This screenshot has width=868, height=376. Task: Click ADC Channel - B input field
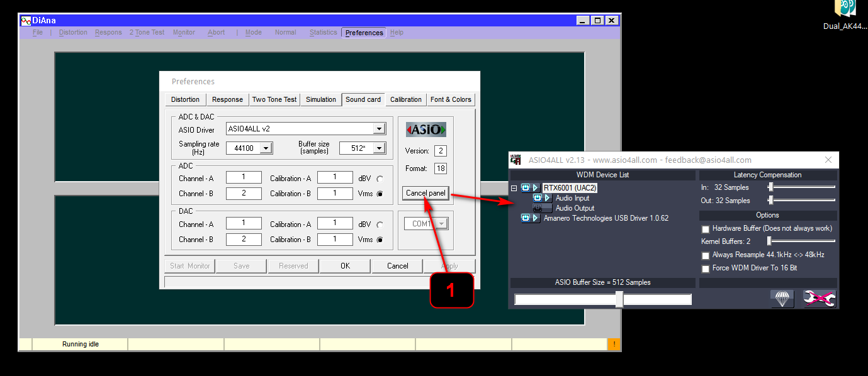tap(244, 194)
